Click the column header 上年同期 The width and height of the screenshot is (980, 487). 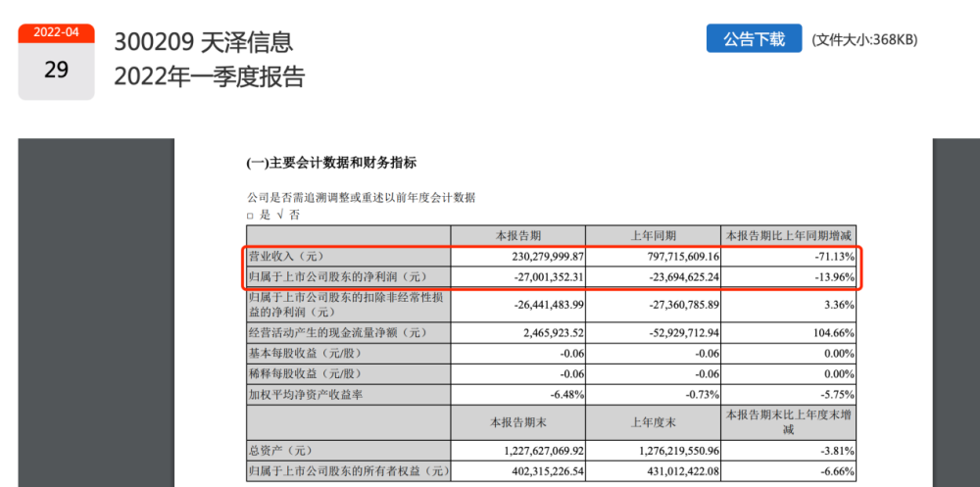click(653, 236)
